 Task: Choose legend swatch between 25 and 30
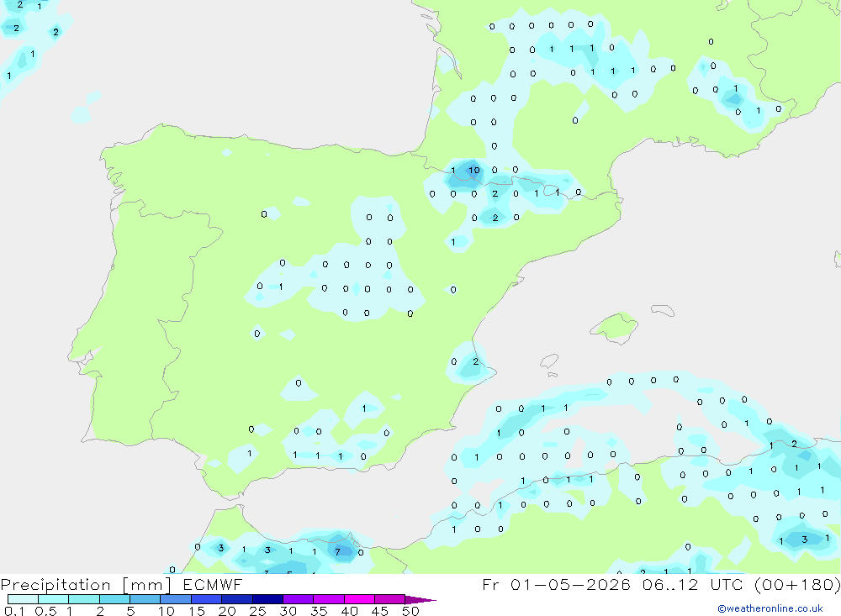pyautogui.click(x=267, y=599)
